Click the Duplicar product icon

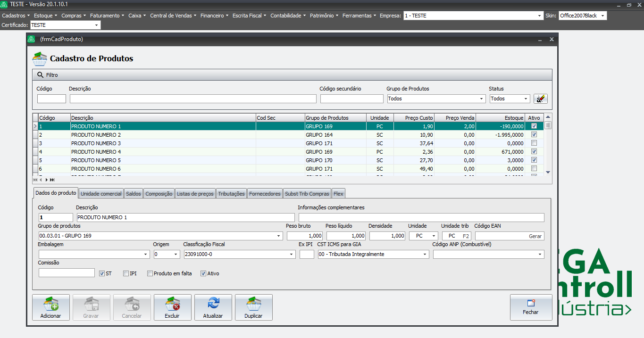coord(253,304)
